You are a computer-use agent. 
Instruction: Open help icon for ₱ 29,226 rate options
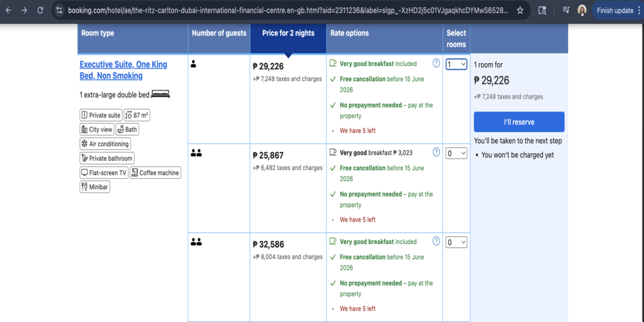[x=436, y=63]
